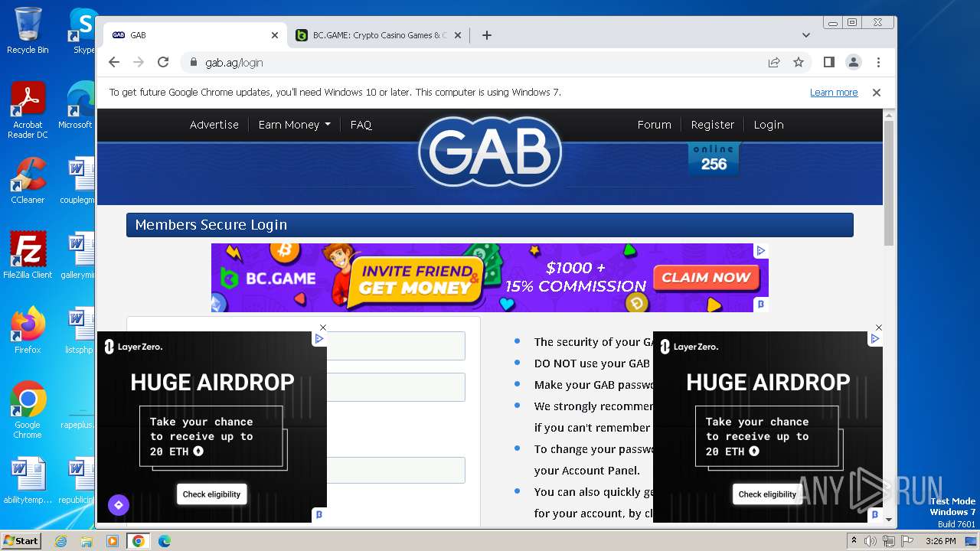980x551 pixels.
Task: Click Check eligibility on left ad
Action: pyautogui.click(x=211, y=494)
